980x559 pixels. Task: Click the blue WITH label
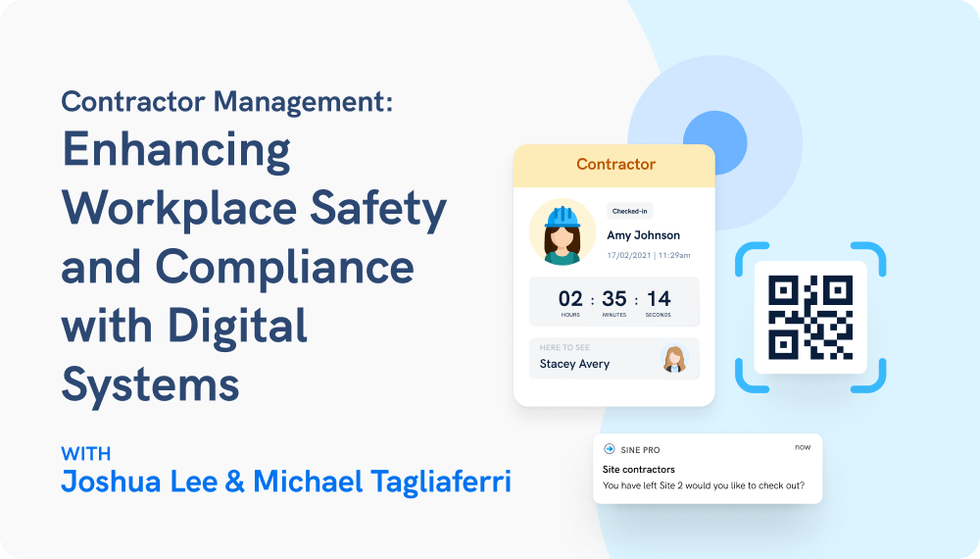click(x=86, y=453)
